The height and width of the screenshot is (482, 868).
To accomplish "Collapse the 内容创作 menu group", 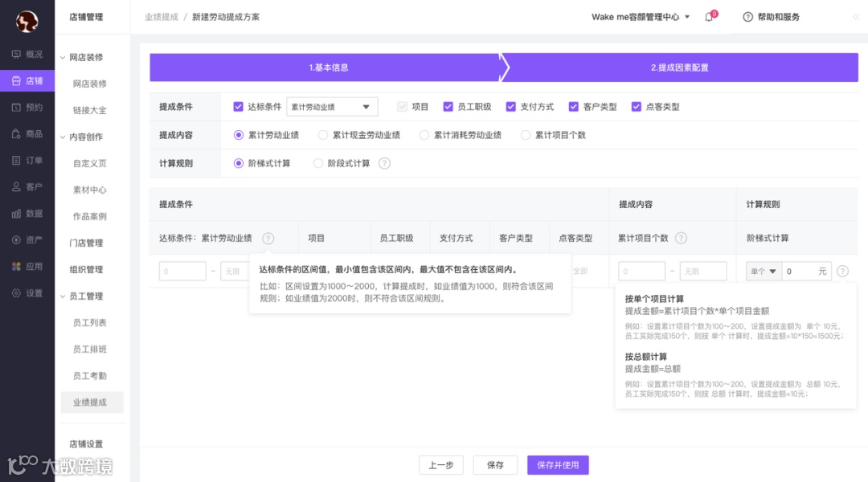I will pyautogui.click(x=63, y=137).
